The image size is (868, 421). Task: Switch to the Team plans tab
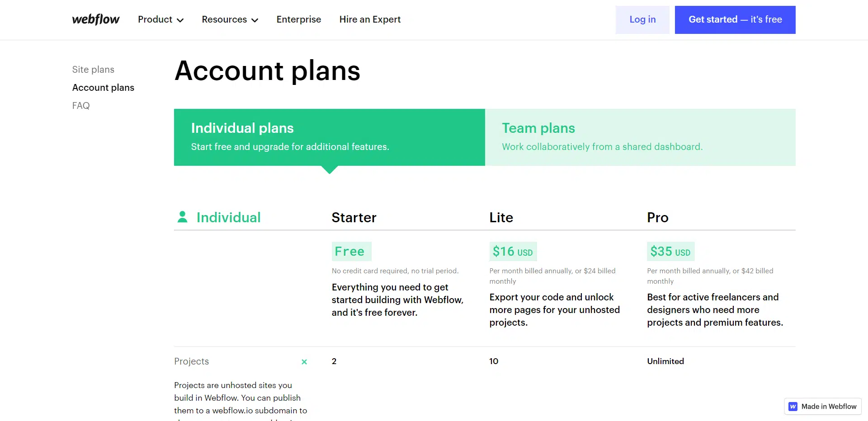(640, 137)
